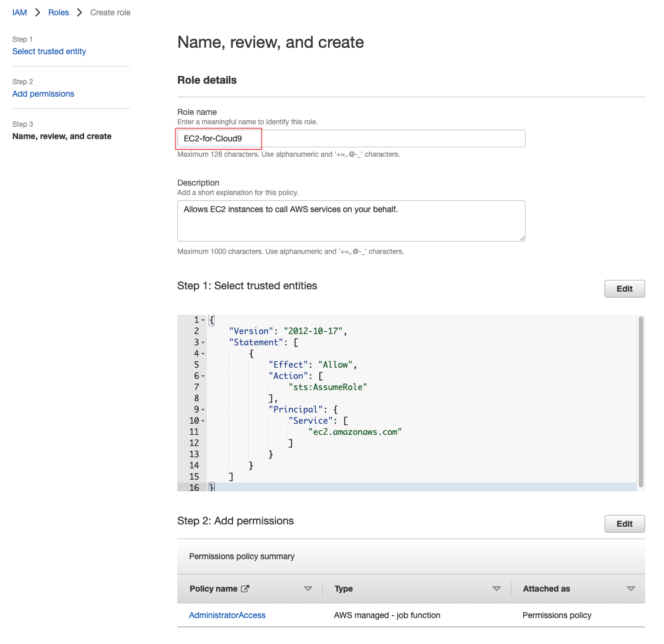Screen dimensions: 664x644
Task: Open Add permissions step link
Action: [43, 94]
